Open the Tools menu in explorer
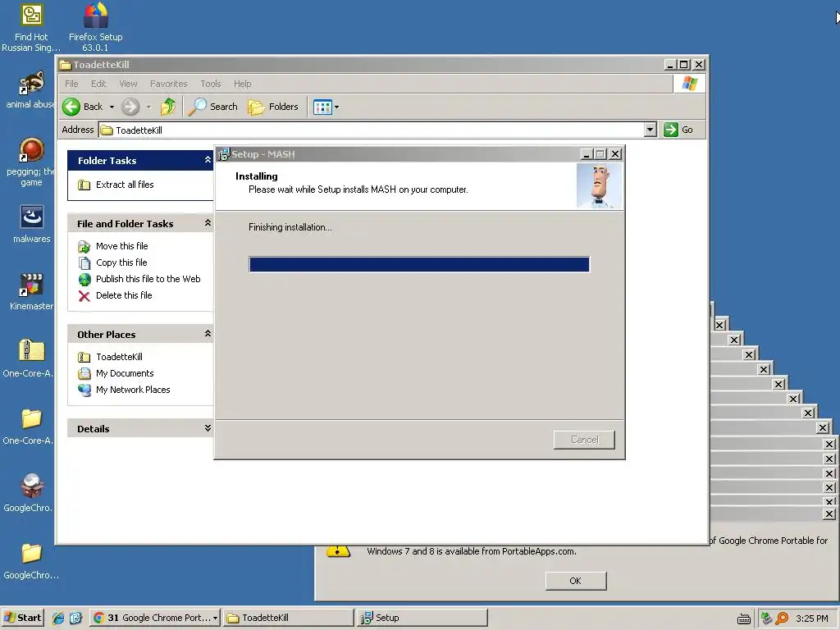The width and height of the screenshot is (840, 630). pos(211,84)
